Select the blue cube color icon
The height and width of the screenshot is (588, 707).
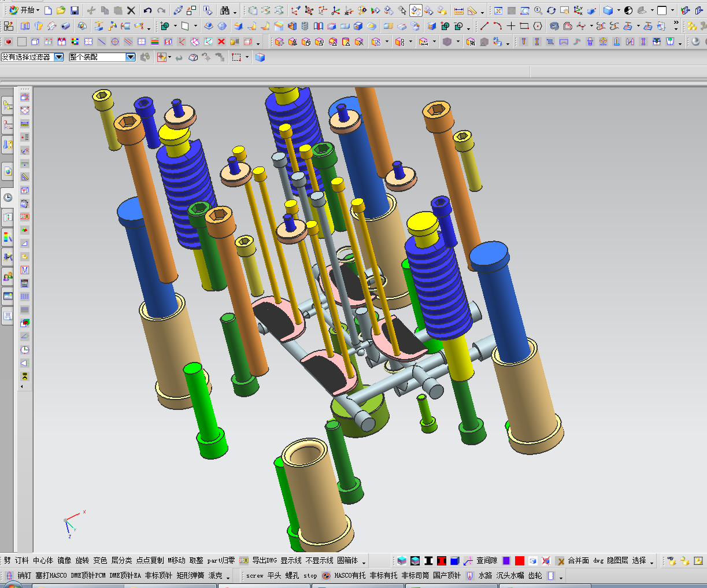click(x=455, y=560)
